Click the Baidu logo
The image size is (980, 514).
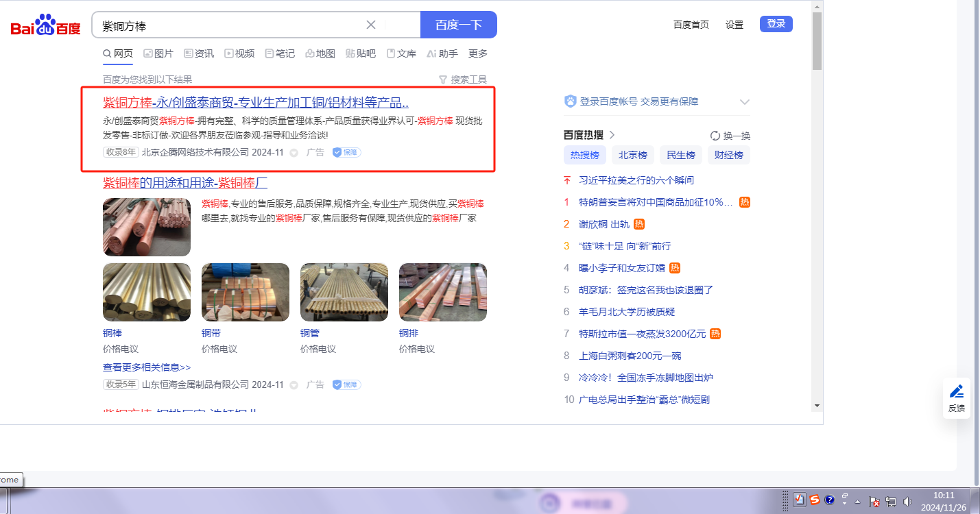tap(46, 25)
